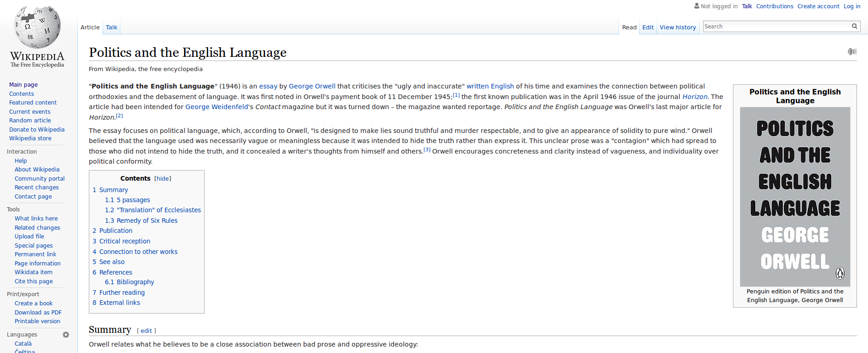Viewport: 868px width, 353px height.
Task: Click citation reference [1]
Action: coord(456,95)
